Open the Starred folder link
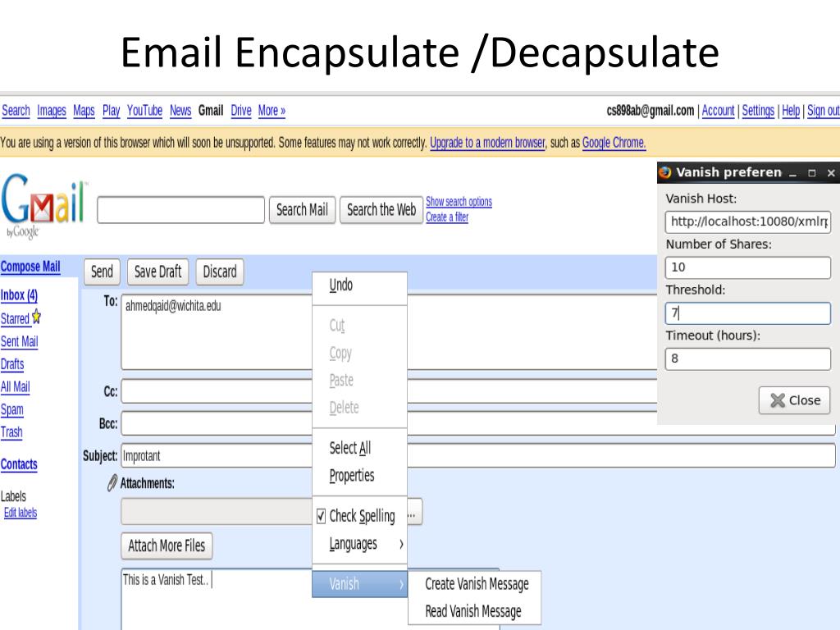This screenshot has height=630, width=840. coord(15,319)
